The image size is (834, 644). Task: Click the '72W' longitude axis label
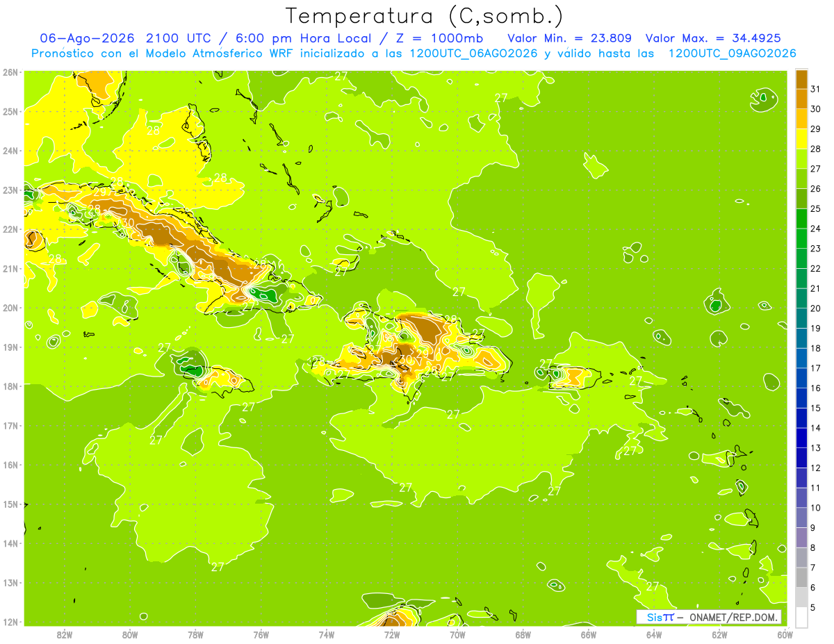coord(391,635)
